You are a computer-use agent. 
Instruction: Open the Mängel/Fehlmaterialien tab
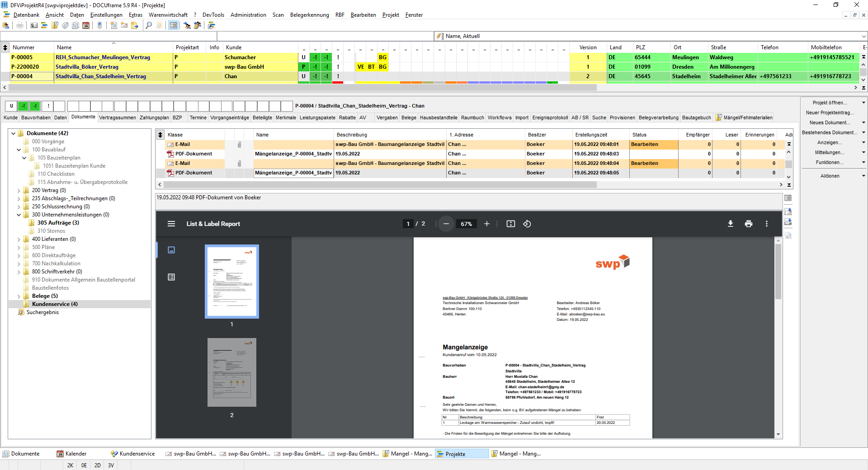coord(744,117)
